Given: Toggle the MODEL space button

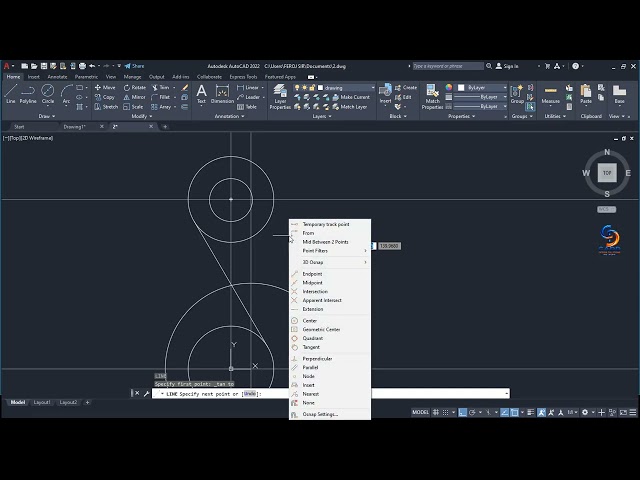Looking at the screenshot, I should [420, 412].
